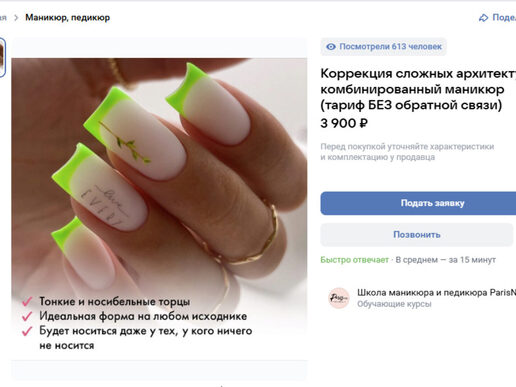Click the third pink checkmark on photo
This screenshot has height=387, width=516.
[27, 331]
